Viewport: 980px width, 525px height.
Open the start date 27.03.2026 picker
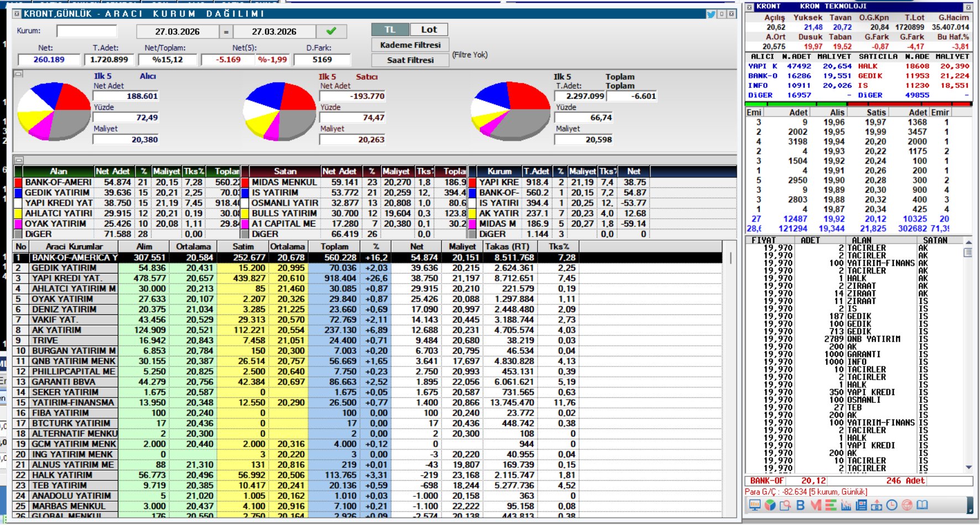click(177, 32)
